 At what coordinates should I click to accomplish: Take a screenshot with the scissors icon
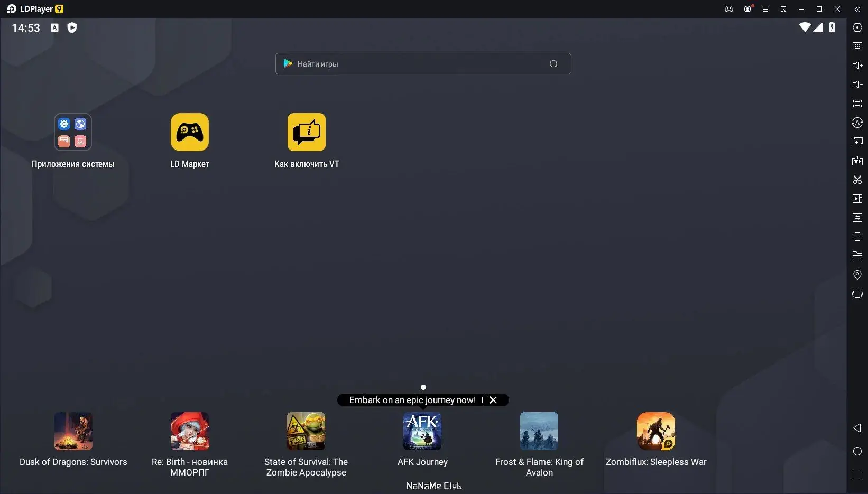[857, 180]
